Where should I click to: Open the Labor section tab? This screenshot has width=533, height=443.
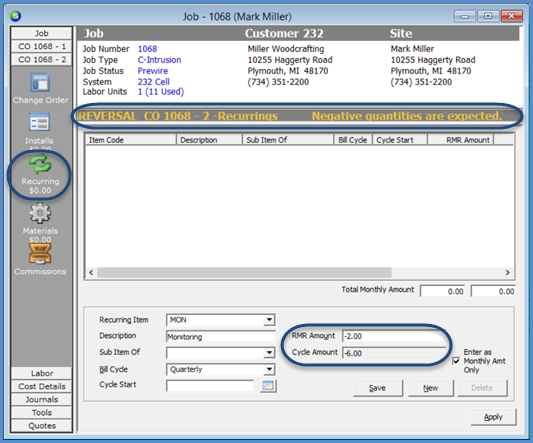(x=41, y=373)
